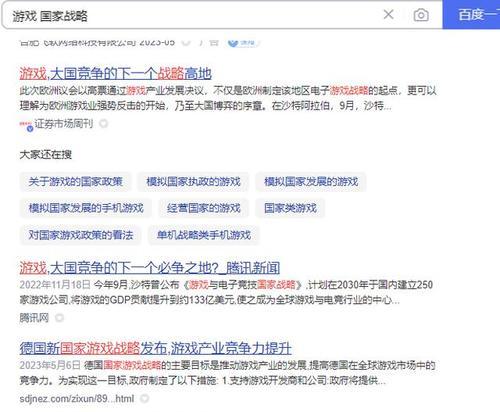Click the sdjnez.com/zixun/89...html URL
This screenshot has width=500, height=412.
point(77,398)
